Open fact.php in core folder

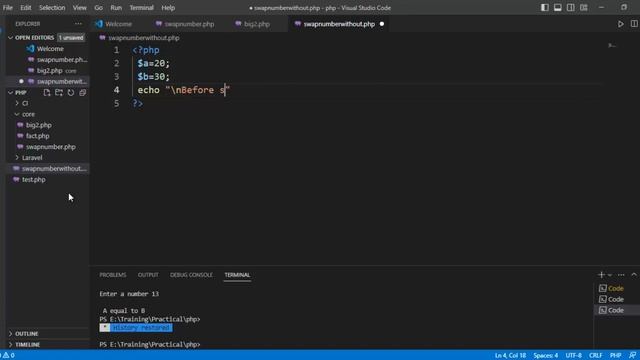click(38, 136)
